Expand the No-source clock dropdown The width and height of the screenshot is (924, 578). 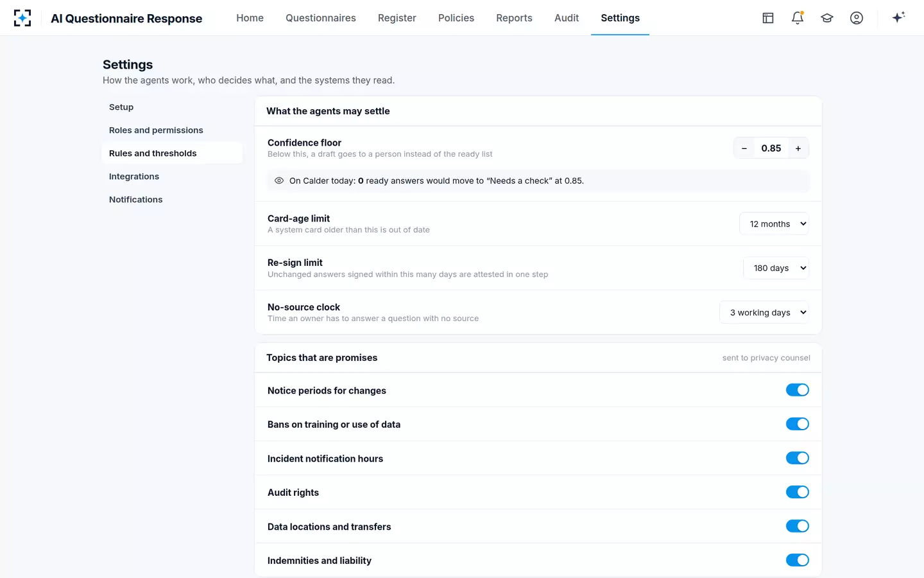click(x=764, y=313)
